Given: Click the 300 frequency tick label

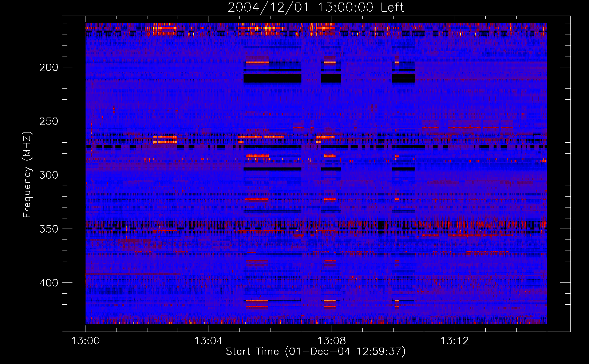Looking at the screenshot, I should pyautogui.click(x=49, y=175).
